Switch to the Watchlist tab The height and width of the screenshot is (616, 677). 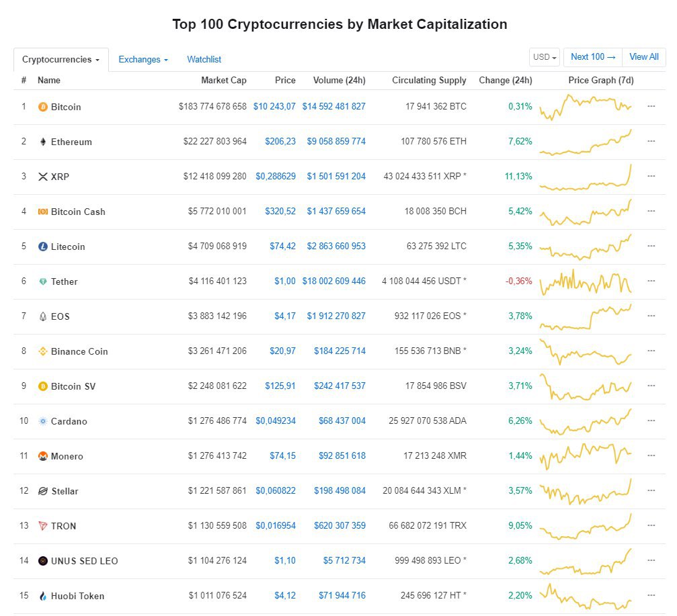tap(204, 59)
